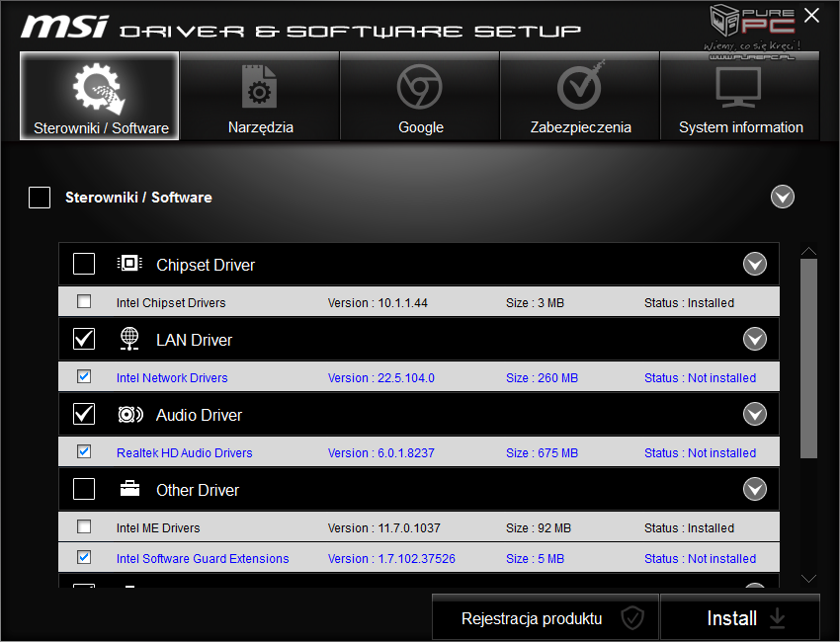Click the chipset icon next to Chipset Driver

129,264
